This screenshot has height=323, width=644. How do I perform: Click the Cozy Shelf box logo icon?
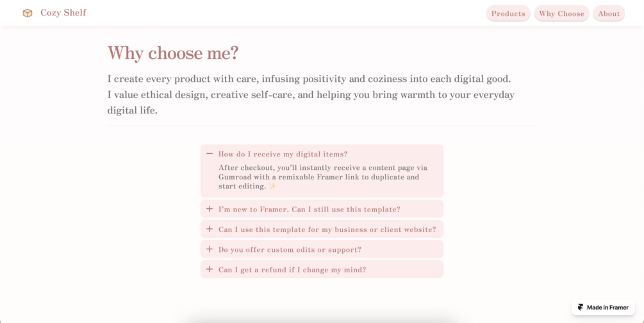coord(28,13)
